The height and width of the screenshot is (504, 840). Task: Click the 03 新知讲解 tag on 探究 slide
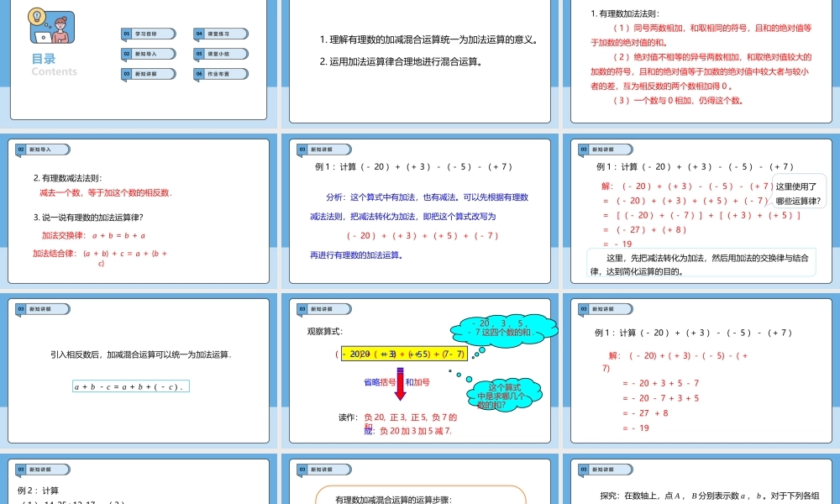tap(606, 470)
